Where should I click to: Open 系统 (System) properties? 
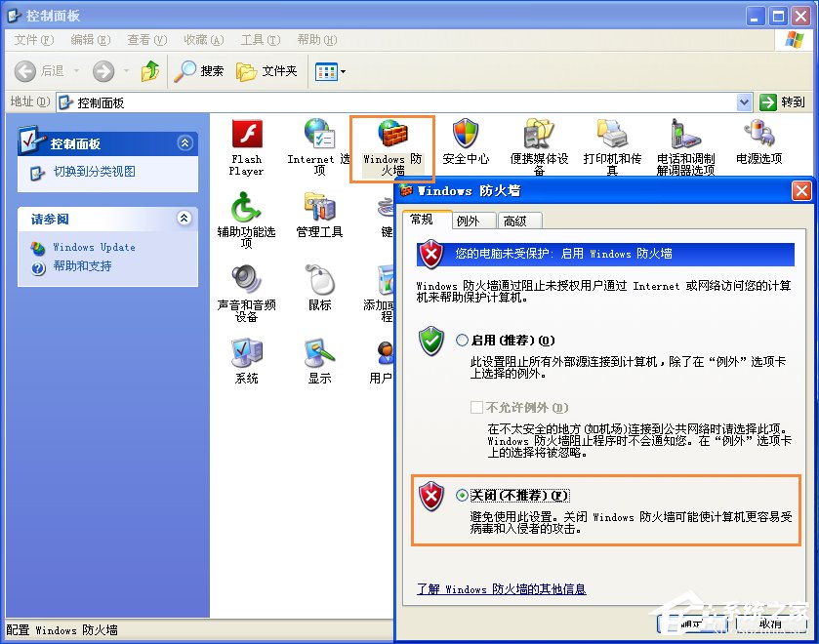245,361
